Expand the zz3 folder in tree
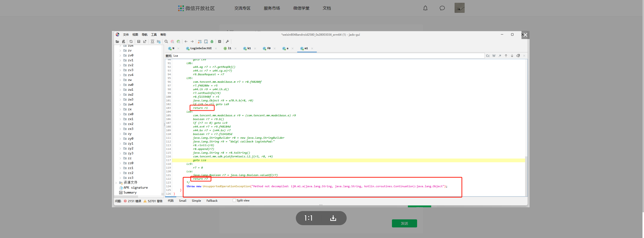 (x=120, y=178)
